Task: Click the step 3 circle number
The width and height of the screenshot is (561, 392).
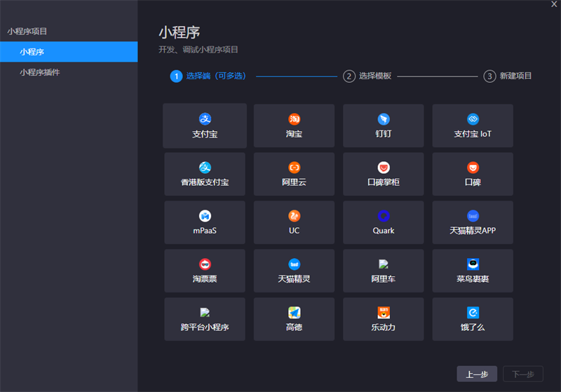Action: tap(489, 76)
